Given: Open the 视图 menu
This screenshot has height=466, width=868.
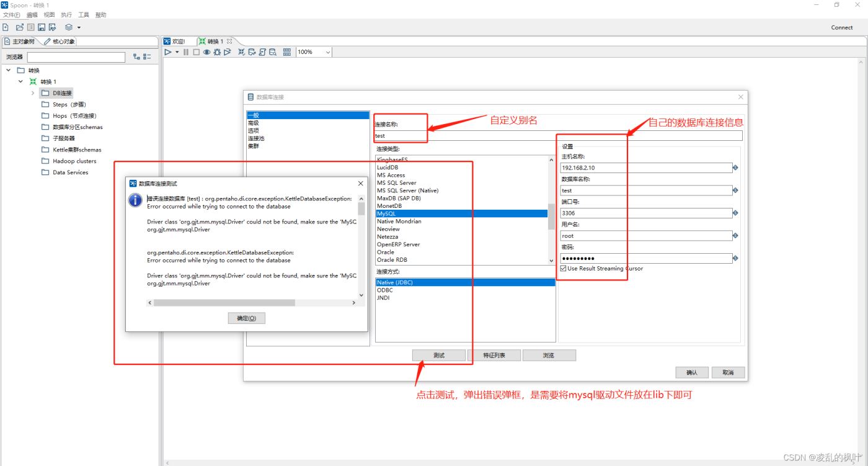Looking at the screenshot, I should pos(49,15).
